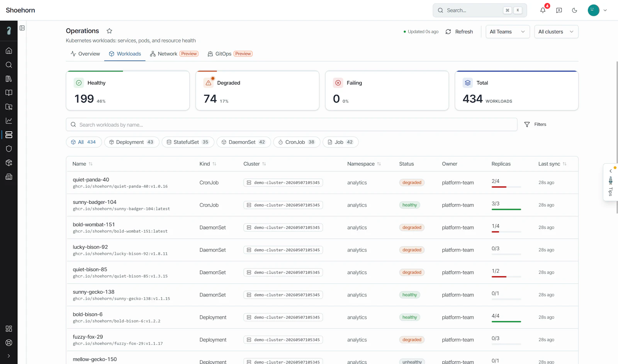The image size is (618, 364).
Task: Select the Deployment 43 filter chip
Action: pos(132,142)
